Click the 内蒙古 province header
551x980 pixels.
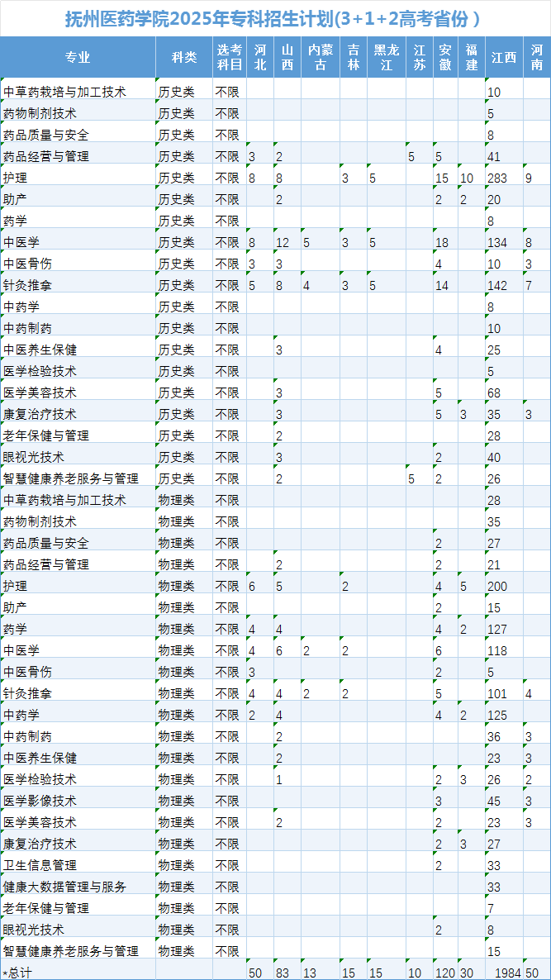[321, 58]
